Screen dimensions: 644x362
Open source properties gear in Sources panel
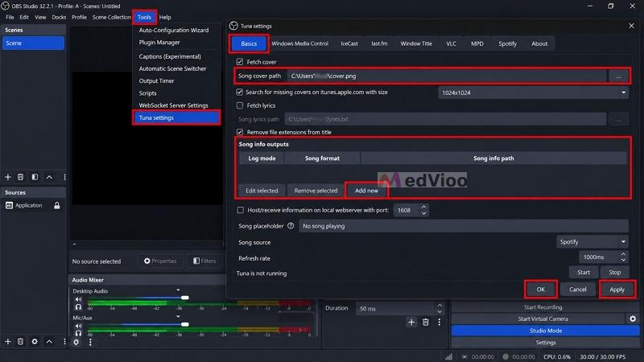point(35,341)
